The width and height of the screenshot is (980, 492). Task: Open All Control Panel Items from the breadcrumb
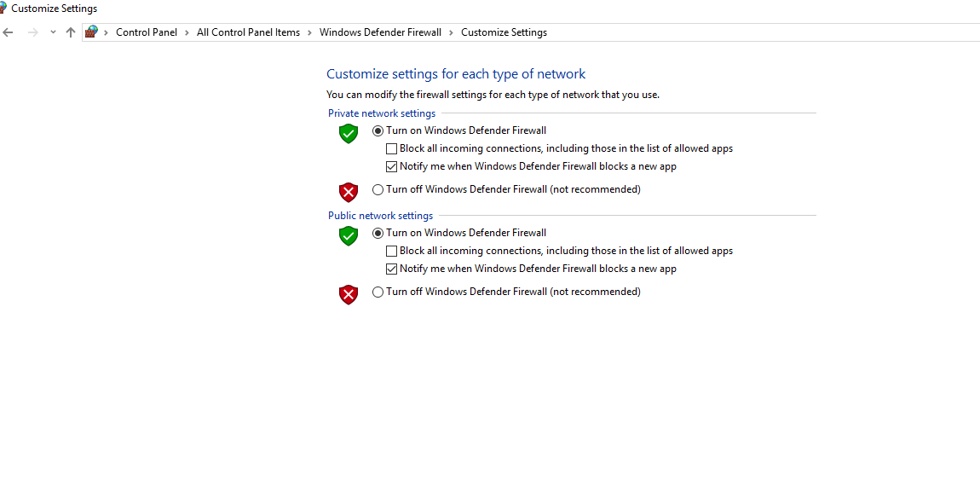coord(248,32)
